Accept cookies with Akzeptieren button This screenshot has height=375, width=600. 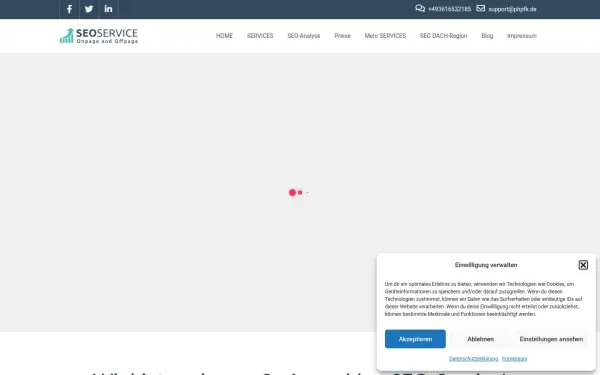point(415,339)
